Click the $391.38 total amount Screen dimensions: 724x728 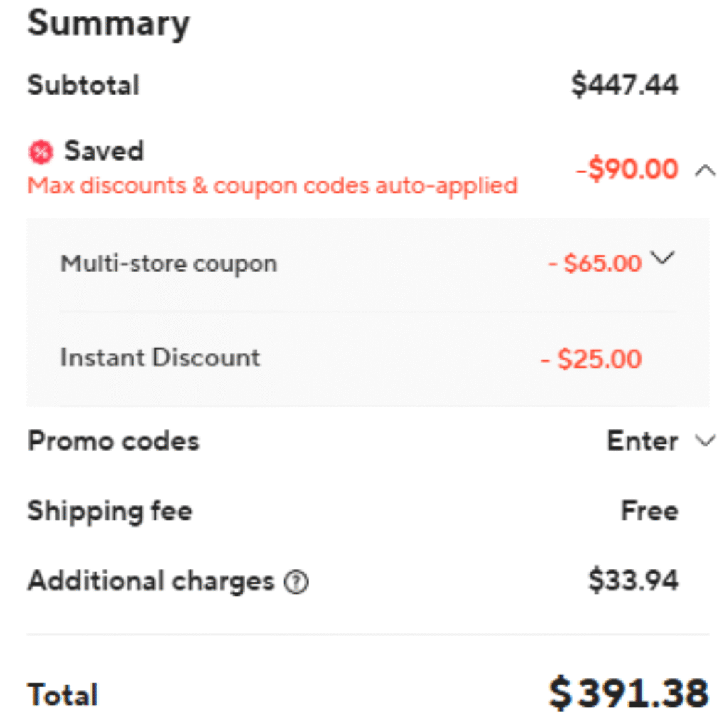pos(629,693)
